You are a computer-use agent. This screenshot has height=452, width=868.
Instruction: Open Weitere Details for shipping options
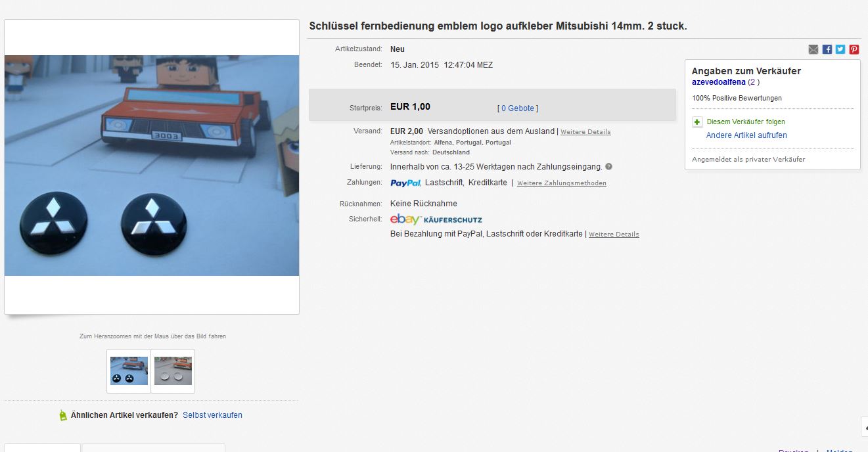coord(585,132)
